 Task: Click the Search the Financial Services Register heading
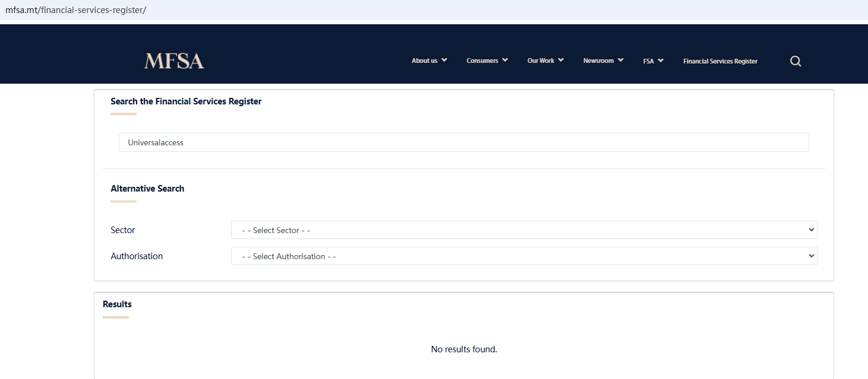click(186, 101)
